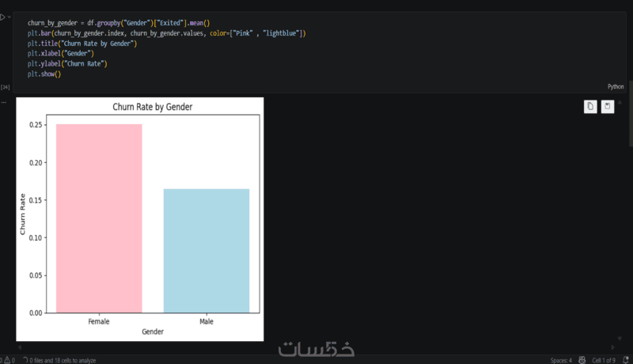Click the Gender x-axis label in chart
Screen dimensions: 633x364
[153, 332]
